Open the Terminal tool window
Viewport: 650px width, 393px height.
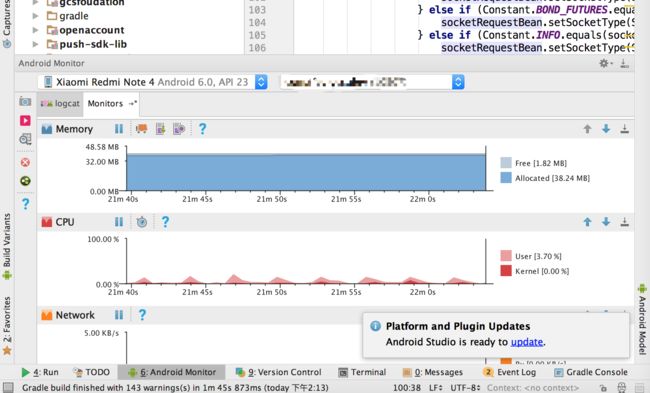click(x=362, y=372)
